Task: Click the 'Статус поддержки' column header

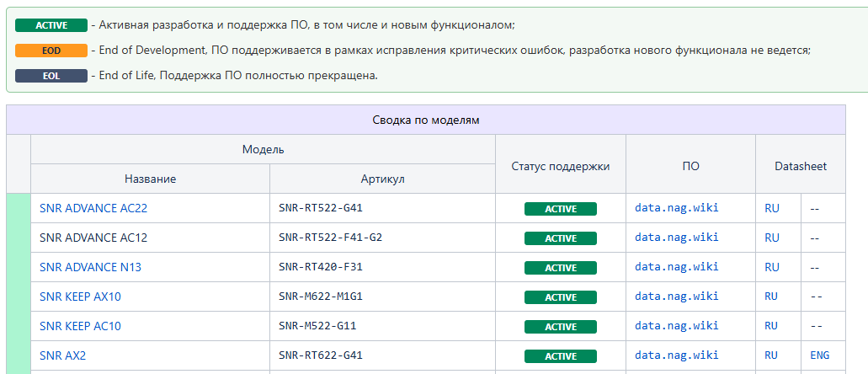Action: [x=560, y=166]
